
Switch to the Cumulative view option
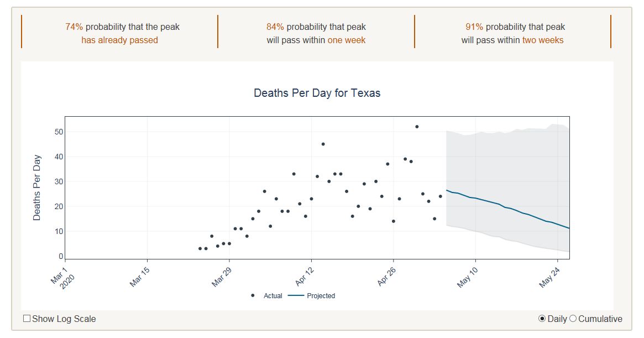[573, 319]
